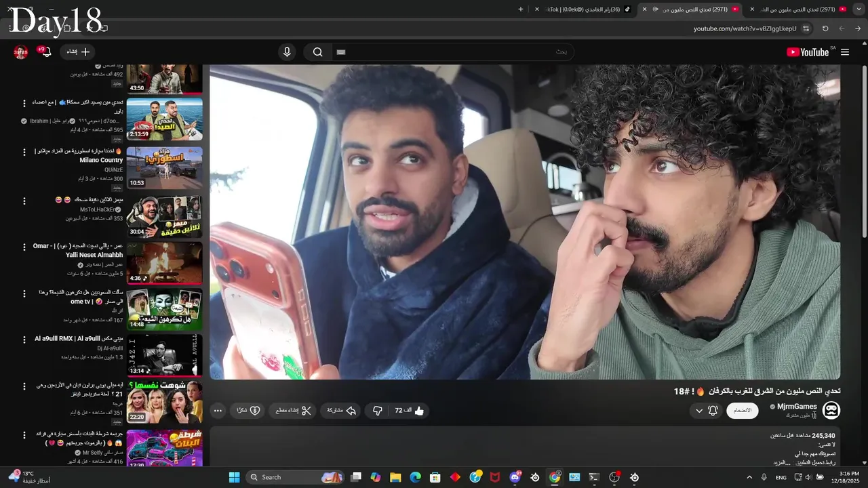The image size is (868, 488).
Task: Open Google Chrome from the taskbar
Action: tap(555, 477)
